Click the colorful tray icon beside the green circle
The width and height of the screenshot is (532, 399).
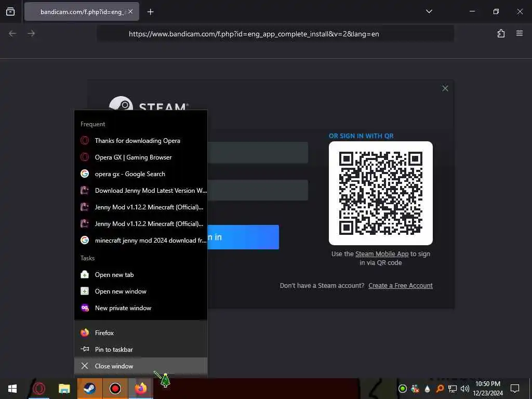tap(415, 389)
